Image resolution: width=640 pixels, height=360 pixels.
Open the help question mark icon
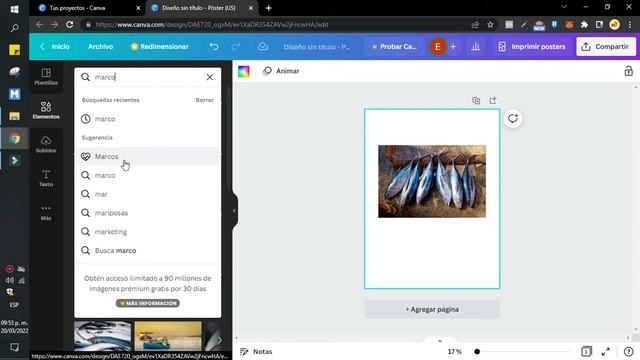tap(628, 351)
